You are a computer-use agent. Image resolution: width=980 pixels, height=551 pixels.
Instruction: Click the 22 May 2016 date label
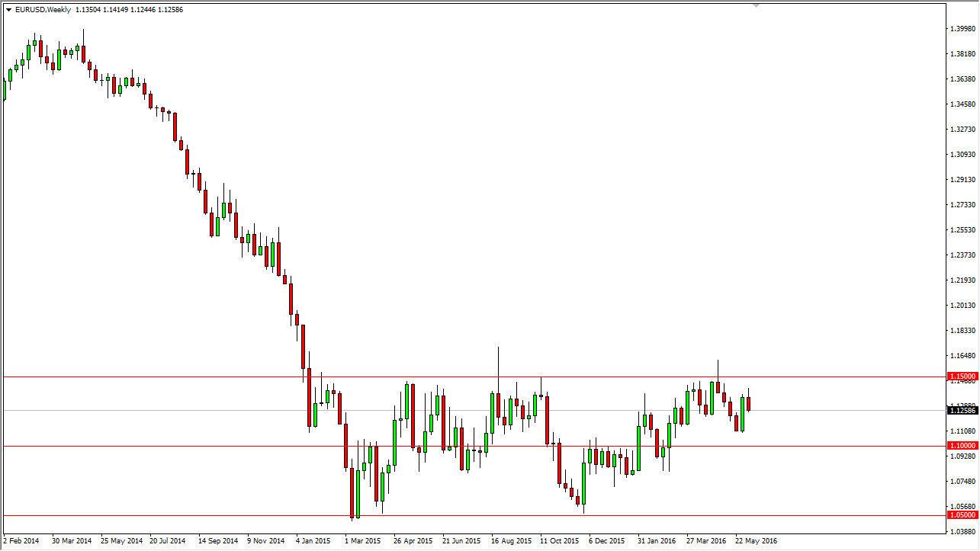(x=755, y=541)
